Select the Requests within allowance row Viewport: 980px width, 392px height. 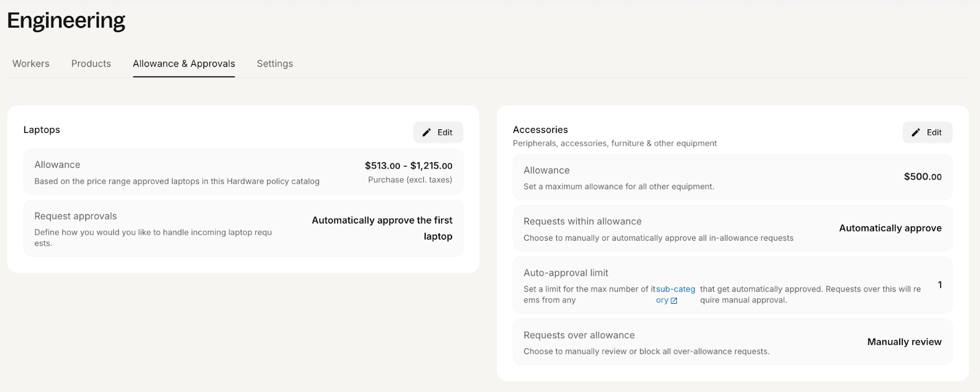[x=733, y=228]
